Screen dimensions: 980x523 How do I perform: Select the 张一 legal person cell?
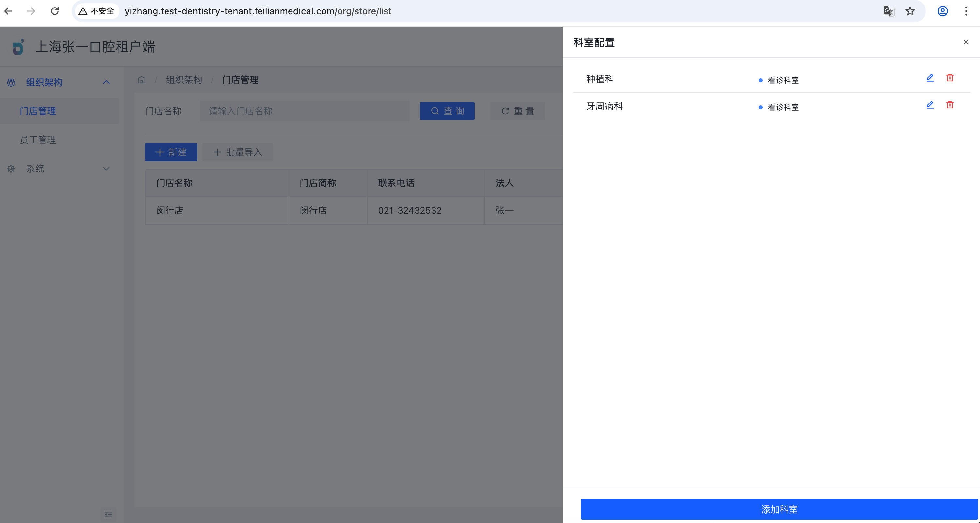pyautogui.click(x=524, y=210)
